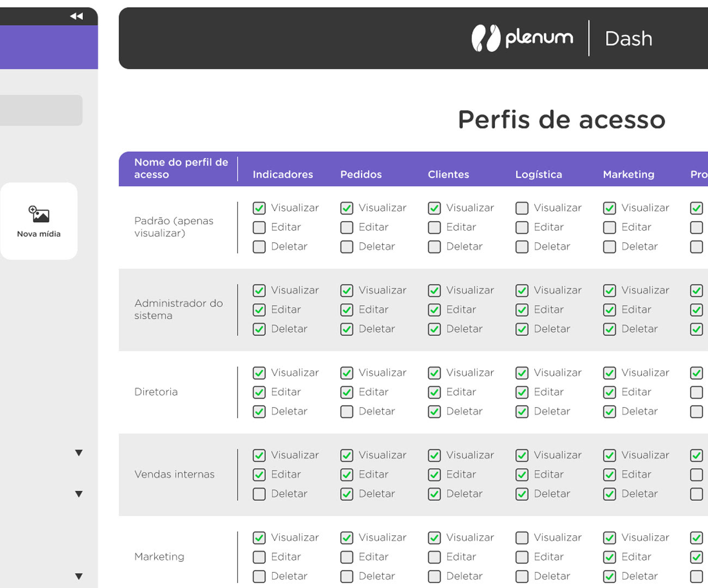The width and height of the screenshot is (708, 588).
Task: Expand the middle sidebar dropdown arrow
Action: pyautogui.click(x=79, y=494)
